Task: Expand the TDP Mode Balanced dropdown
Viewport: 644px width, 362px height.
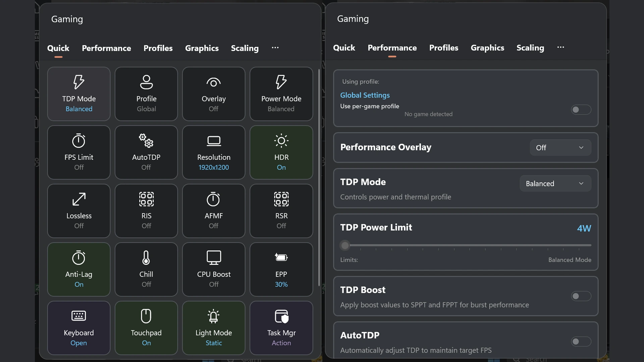Action: coord(555,183)
